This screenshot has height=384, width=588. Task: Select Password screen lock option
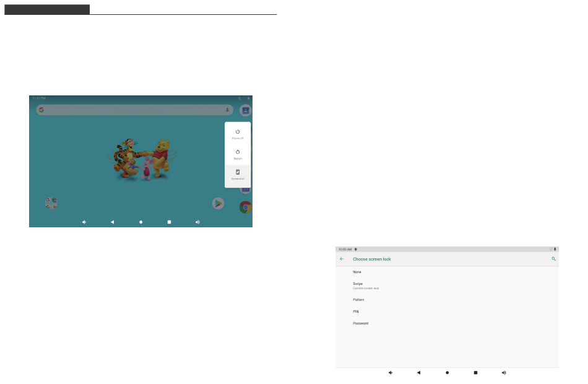tap(447, 323)
